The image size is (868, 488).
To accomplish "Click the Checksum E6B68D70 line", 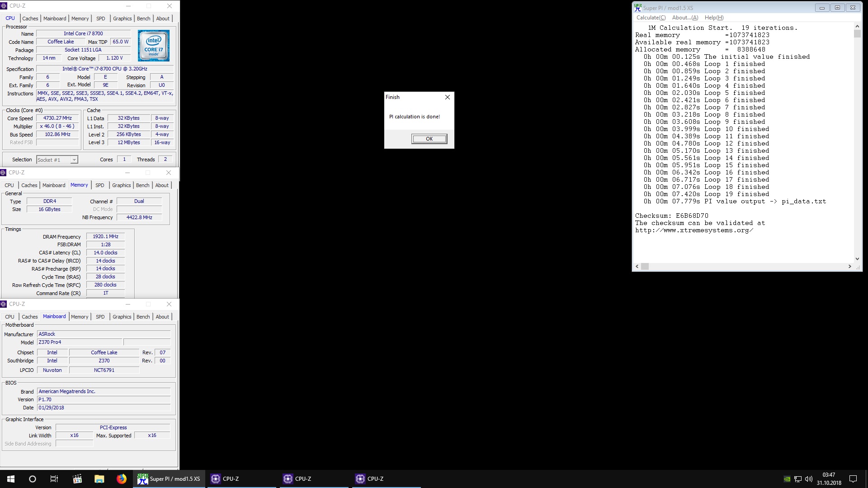I will pos(671,216).
